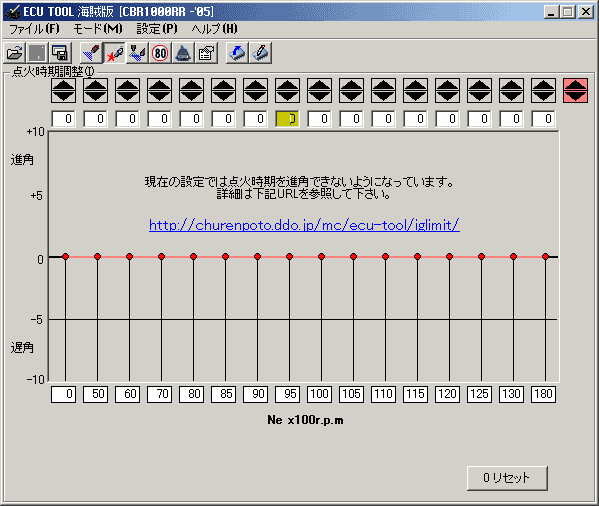The image size is (599, 506).
Task: Click the bottom rpm field showing 130
Action: pos(512,394)
